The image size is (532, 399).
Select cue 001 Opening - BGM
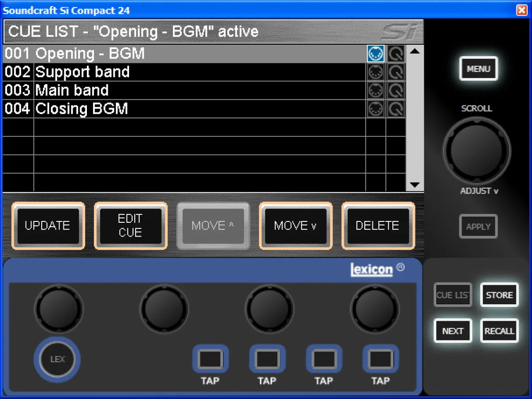point(204,54)
